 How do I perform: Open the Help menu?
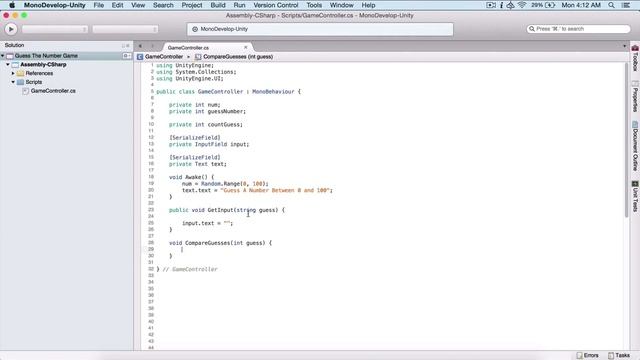[368, 5]
